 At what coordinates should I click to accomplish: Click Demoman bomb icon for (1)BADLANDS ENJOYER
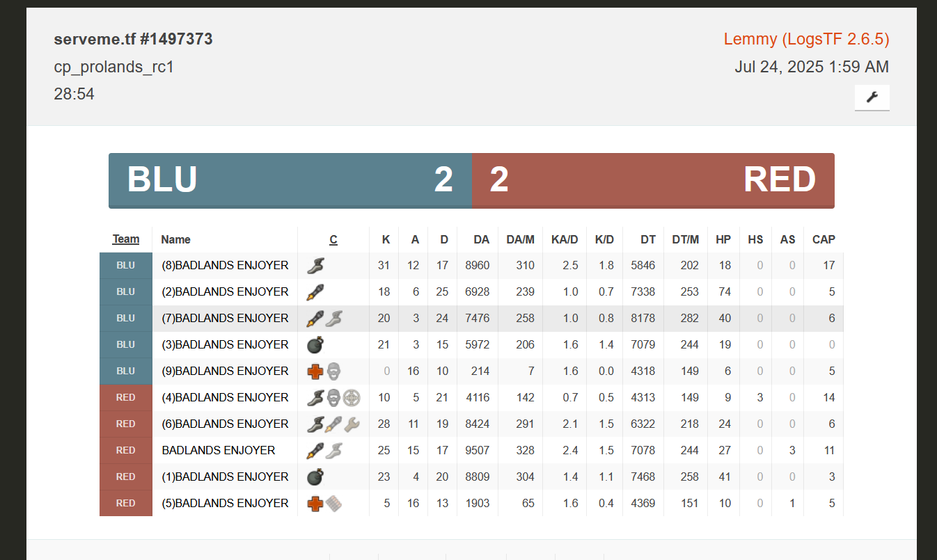point(315,477)
